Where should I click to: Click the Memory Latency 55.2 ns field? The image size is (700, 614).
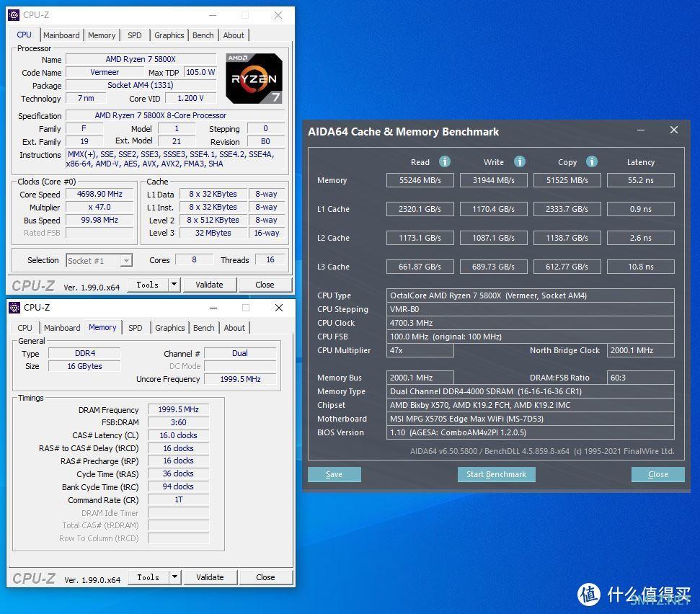pos(641,180)
